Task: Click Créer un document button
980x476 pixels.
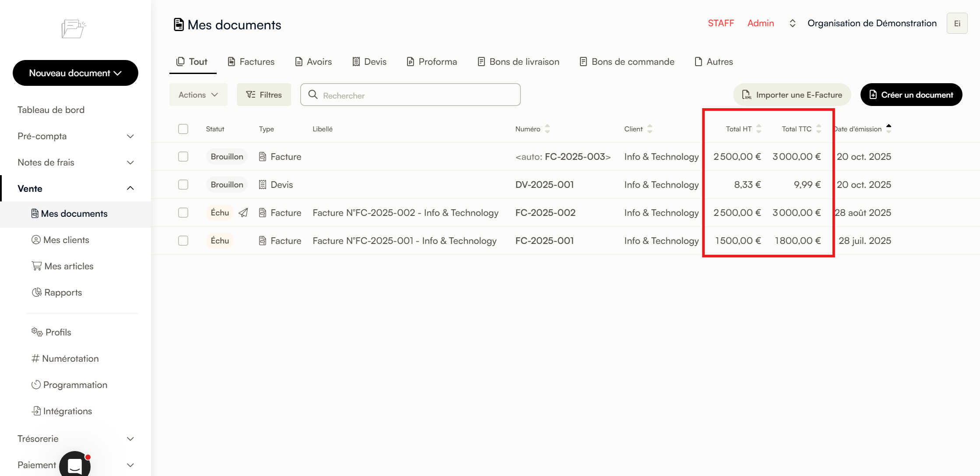Action: [x=911, y=95]
